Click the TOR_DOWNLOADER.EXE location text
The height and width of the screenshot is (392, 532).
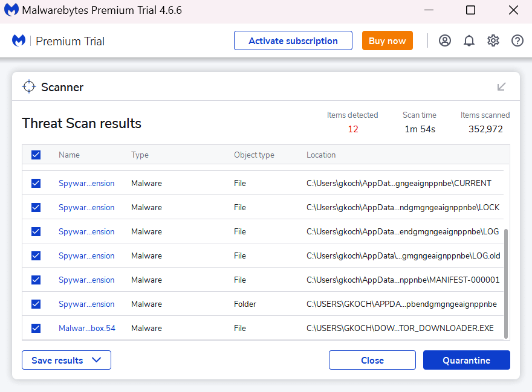click(400, 328)
